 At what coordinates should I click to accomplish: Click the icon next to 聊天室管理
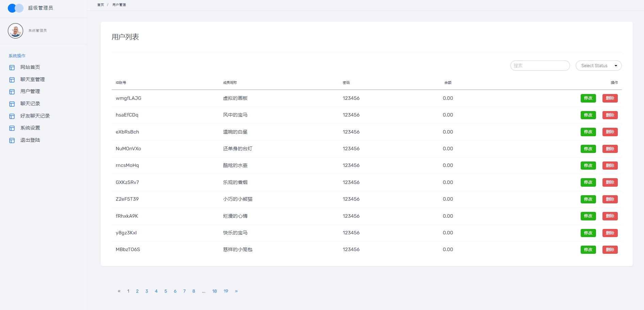point(12,80)
